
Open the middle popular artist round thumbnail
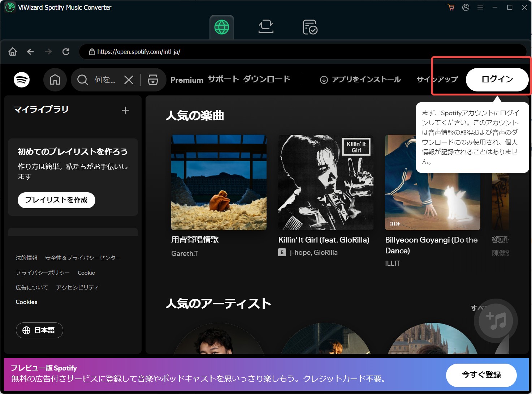[326, 338]
